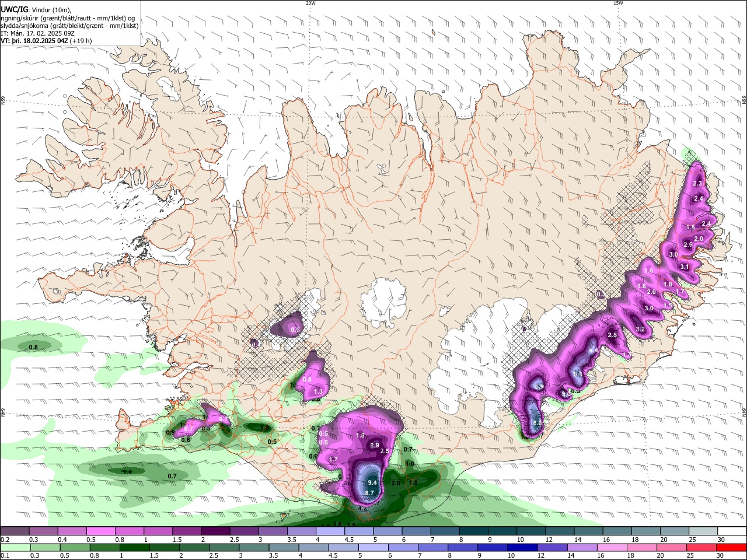Click the 3.2 value in the southeast band
This screenshot has height=560, width=747.
pos(640,330)
